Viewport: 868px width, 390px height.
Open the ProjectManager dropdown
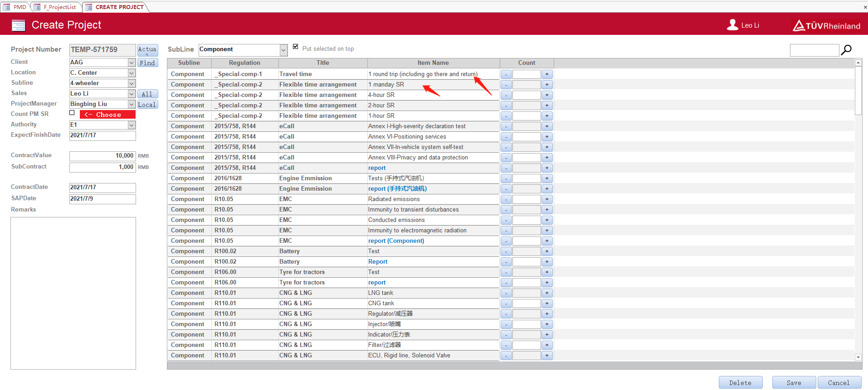coord(132,104)
